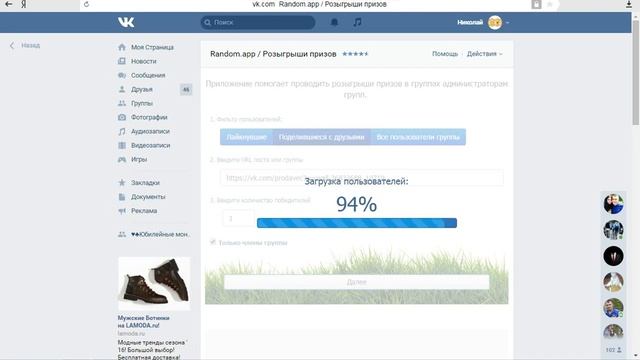Open the dark avatar with red V in chat sidebar
Viewport: 640px width, 360px height.
click(613, 256)
